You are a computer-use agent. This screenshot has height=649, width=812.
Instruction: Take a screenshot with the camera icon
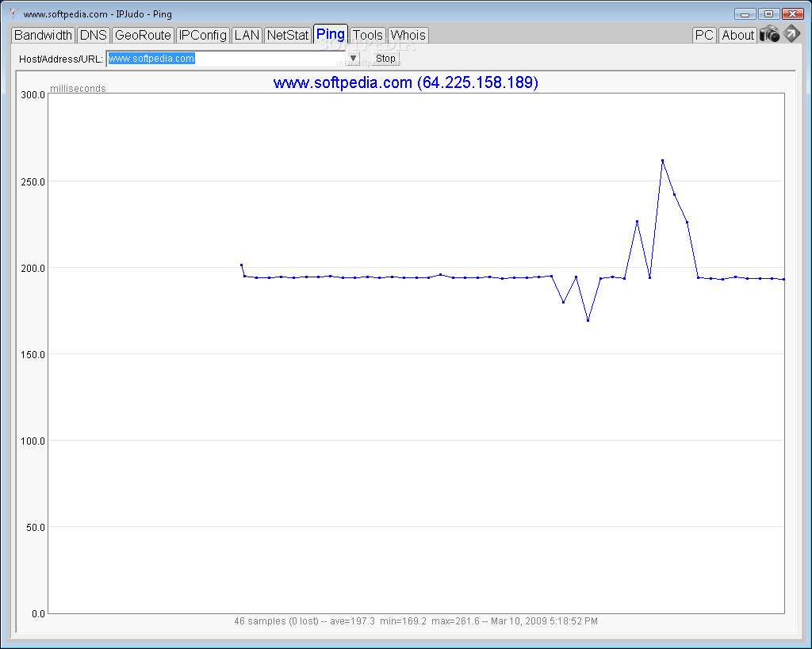coord(769,34)
